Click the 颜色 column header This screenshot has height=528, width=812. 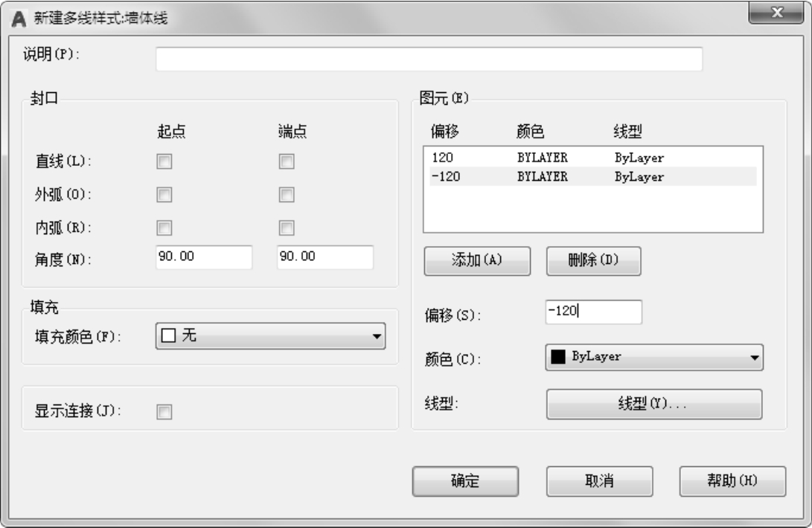pyautogui.click(x=530, y=132)
